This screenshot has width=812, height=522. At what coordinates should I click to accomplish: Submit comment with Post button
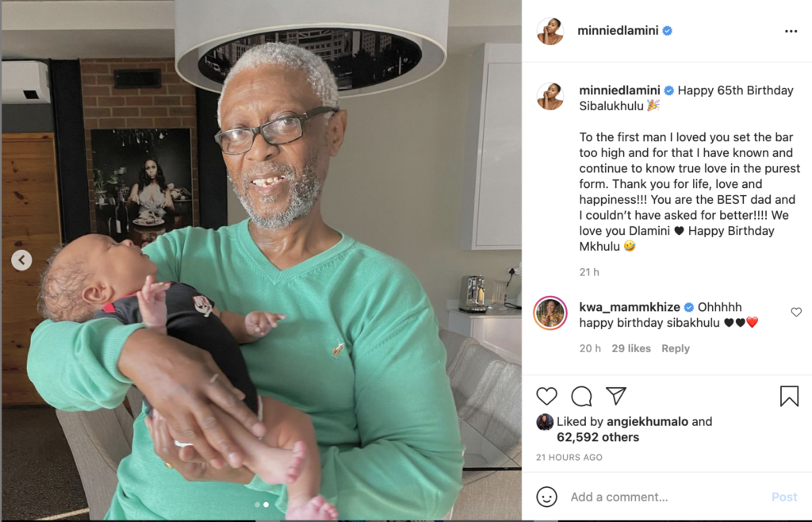784,497
